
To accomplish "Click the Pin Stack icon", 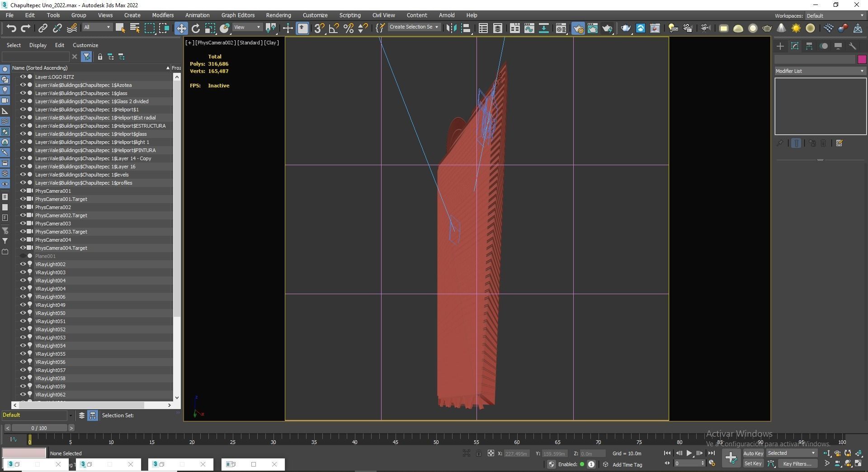I will [780, 143].
